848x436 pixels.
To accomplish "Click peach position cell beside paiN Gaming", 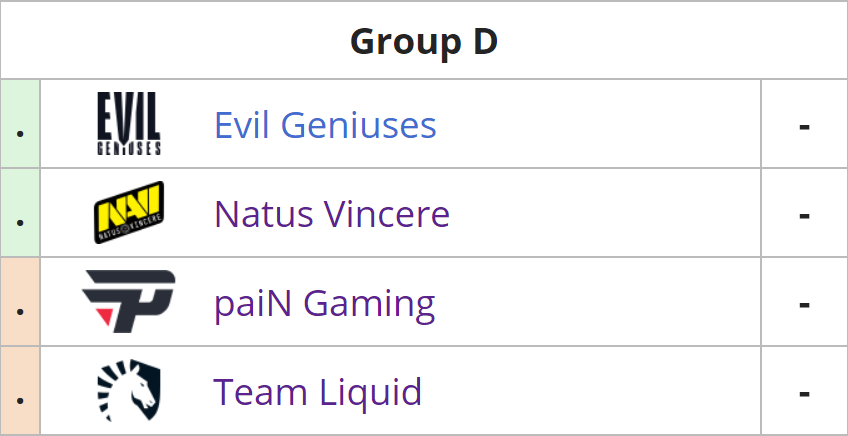I will [x=20, y=301].
